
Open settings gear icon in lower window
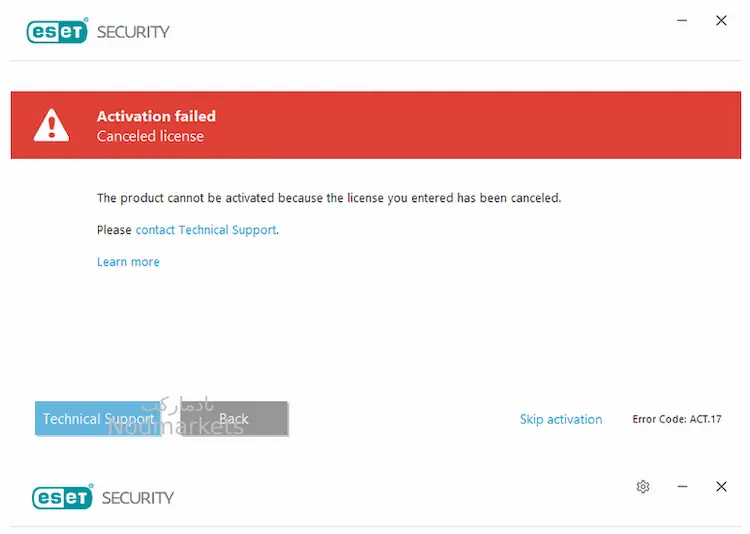(x=643, y=487)
